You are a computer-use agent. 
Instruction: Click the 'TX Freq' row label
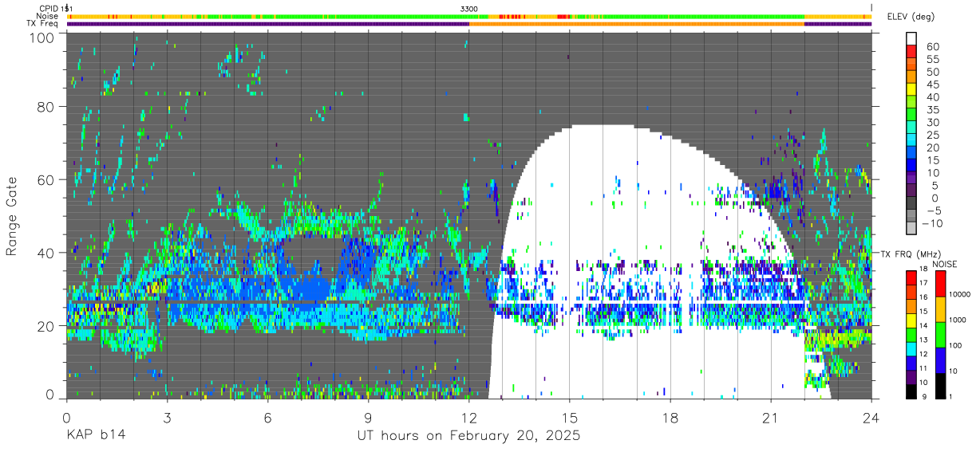coord(43,24)
